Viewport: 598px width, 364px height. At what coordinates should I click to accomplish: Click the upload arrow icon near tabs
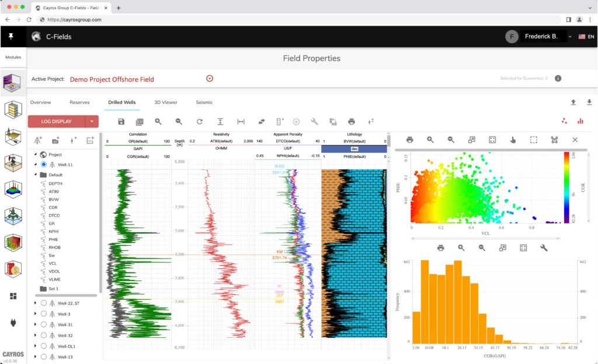pyautogui.click(x=573, y=102)
